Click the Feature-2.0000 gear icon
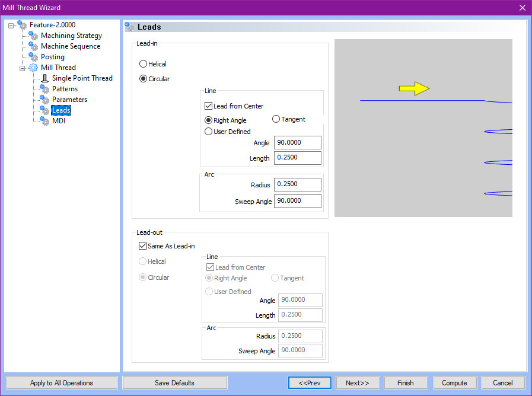The width and height of the screenshot is (532, 396). (22, 25)
